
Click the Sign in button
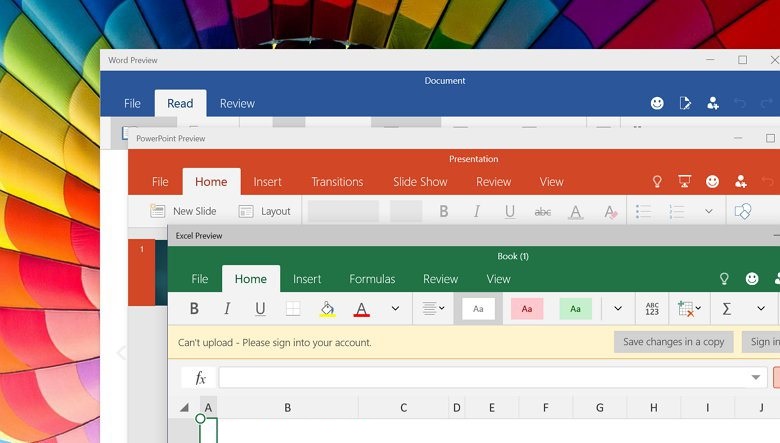[x=762, y=342]
